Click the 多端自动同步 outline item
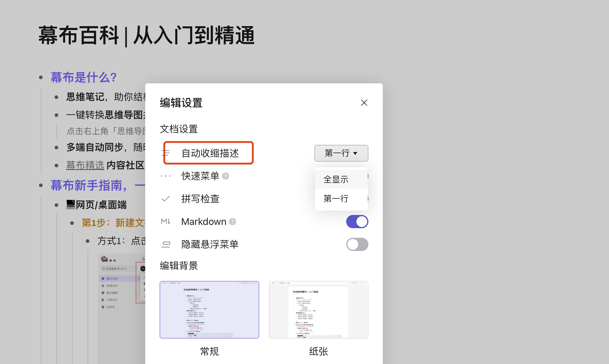Viewport: 609px width, 364px height. tap(106, 147)
